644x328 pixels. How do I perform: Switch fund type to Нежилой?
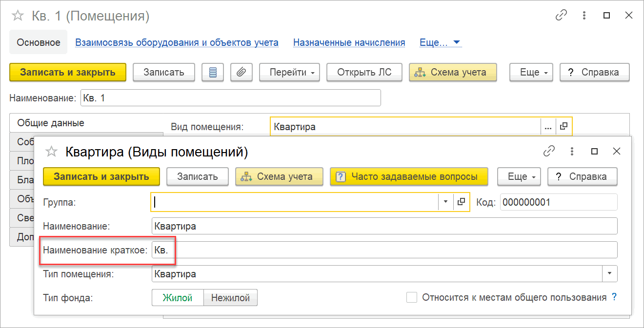pyautogui.click(x=230, y=298)
